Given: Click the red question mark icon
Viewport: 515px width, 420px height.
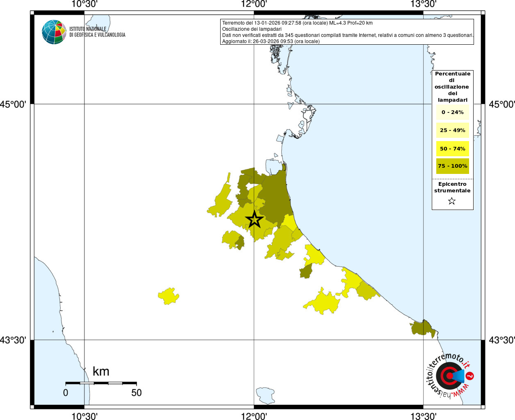Looking at the screenshot, I should tap(470, 376).
